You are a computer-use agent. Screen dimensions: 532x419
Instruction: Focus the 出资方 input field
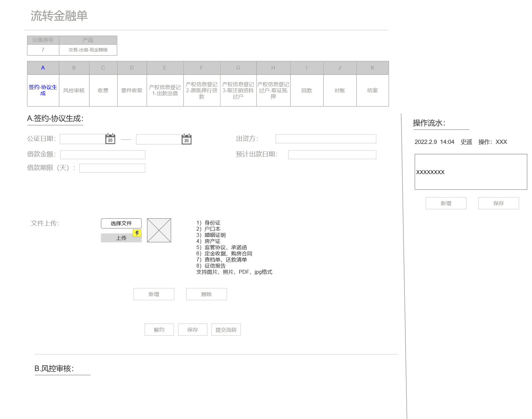coord(326,139)
